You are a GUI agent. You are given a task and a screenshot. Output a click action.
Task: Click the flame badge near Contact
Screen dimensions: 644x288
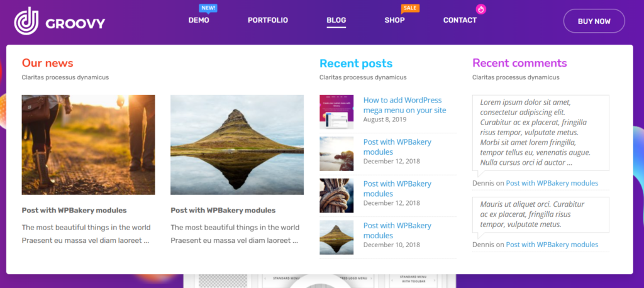(481, 9)
